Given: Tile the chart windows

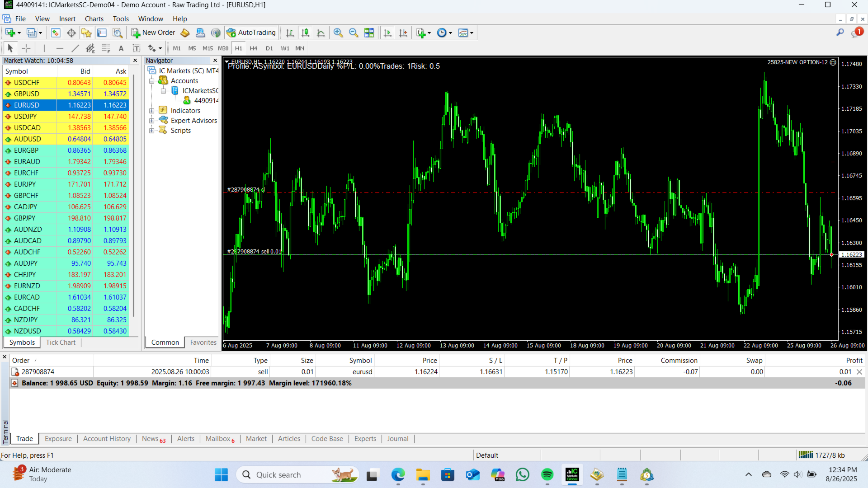Looking at the screenshot, I should (x=369, y=33).
